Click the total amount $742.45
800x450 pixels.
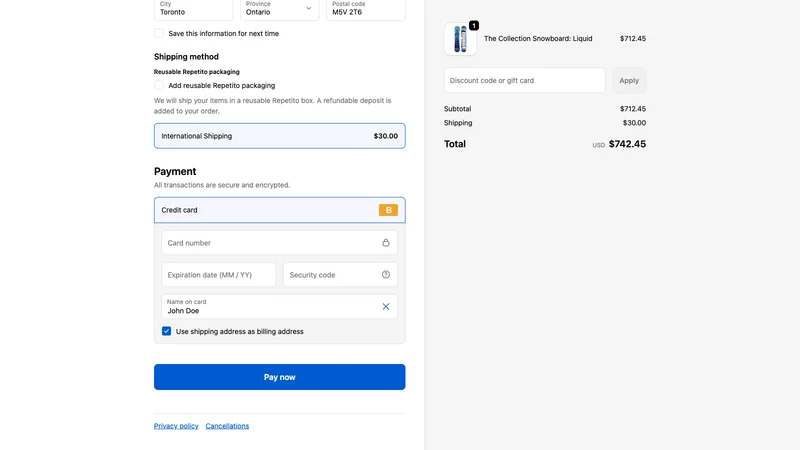[627, 144]
